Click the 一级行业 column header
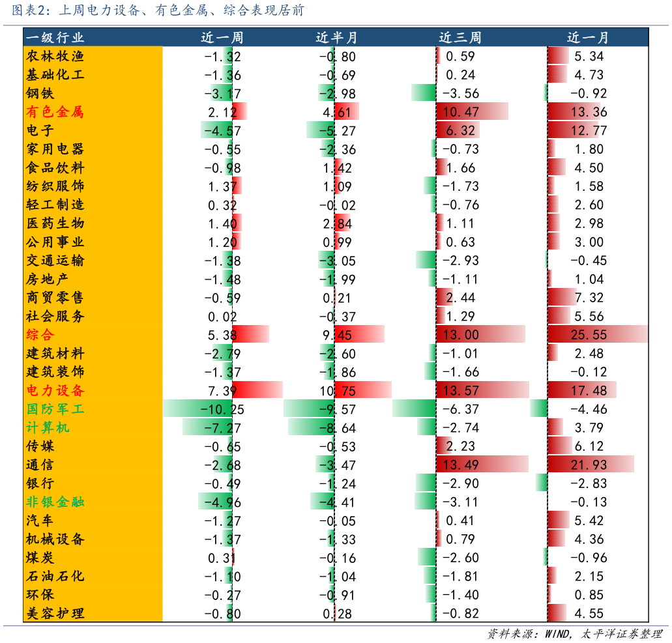672x643 pixels. coord(55,38)
